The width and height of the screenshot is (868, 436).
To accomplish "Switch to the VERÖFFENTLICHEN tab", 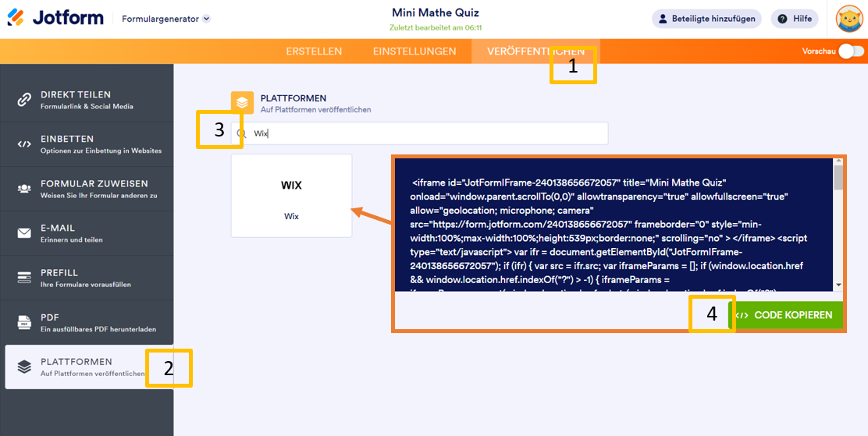I will coord(535,51).
